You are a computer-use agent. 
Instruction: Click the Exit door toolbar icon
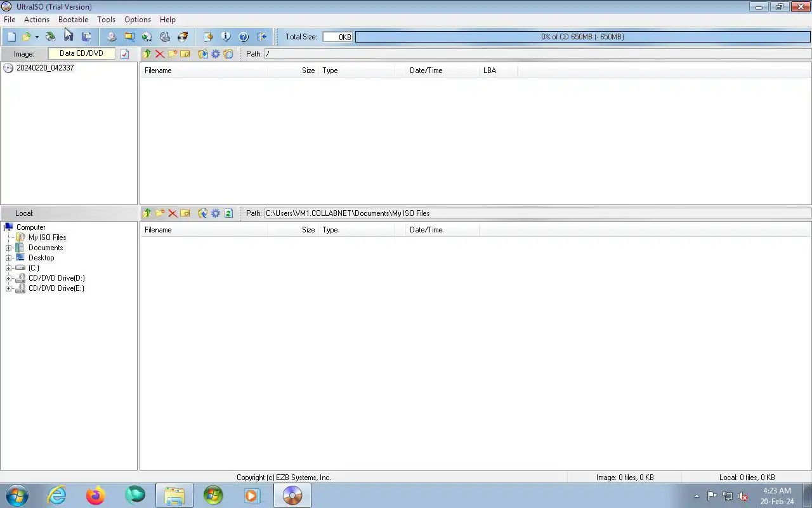[x=261, y=37]
